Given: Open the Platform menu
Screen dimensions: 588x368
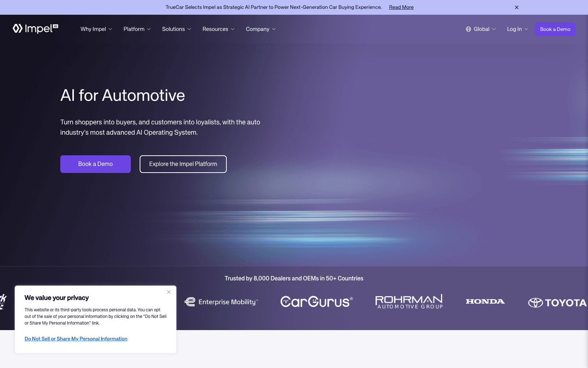Looking at the screenshot, I should click(137, 29).
